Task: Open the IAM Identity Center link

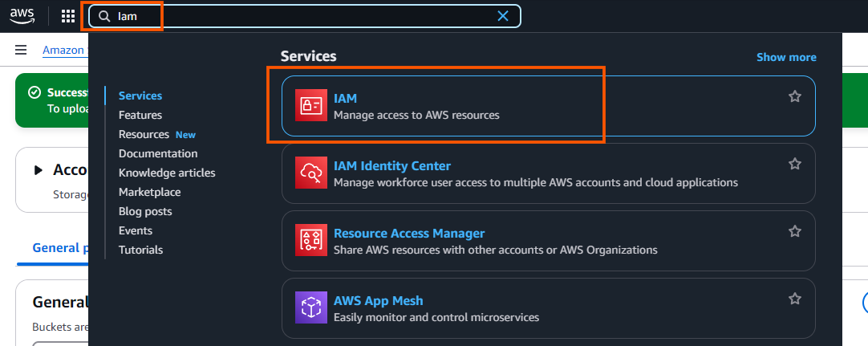Action: pos(392,165)
